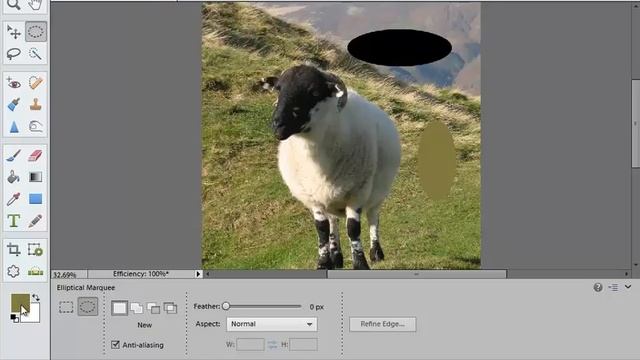Click the black ellipse on the canvas
This screenshot has height=360, width=640.
(399, 47)
